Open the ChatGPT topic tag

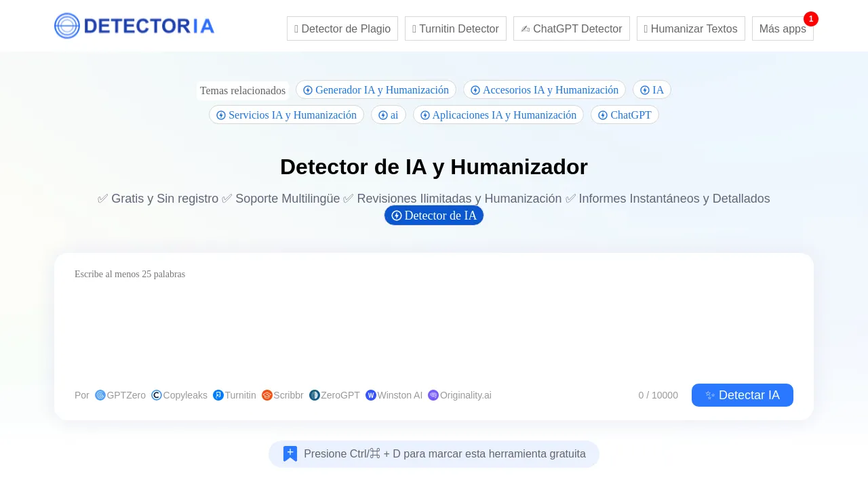(x=625, y=115)
